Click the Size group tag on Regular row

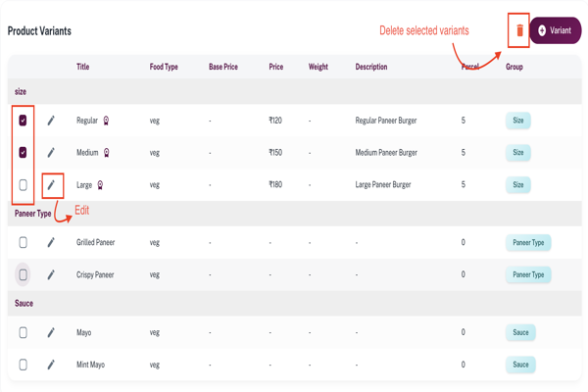pos(518,121)
